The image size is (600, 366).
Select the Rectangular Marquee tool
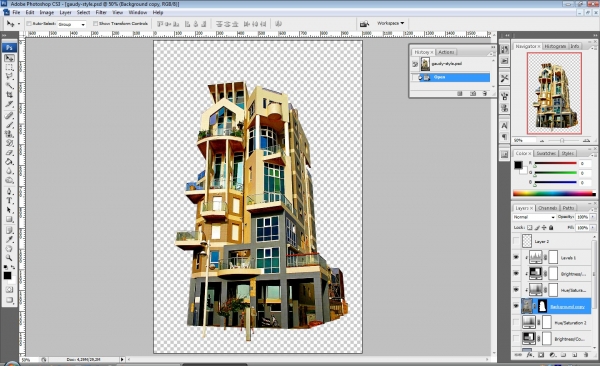pyautogui.click(x=9, y=67)
